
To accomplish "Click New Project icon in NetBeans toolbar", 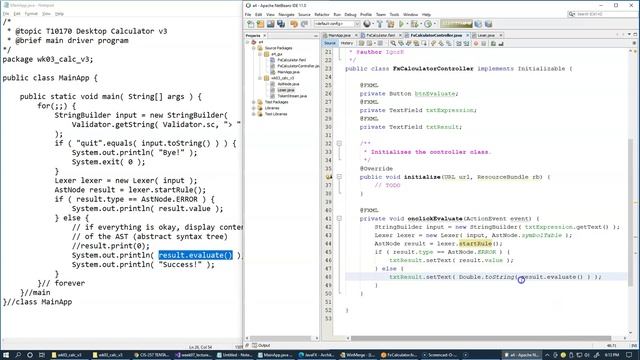I will click(260, 24).
